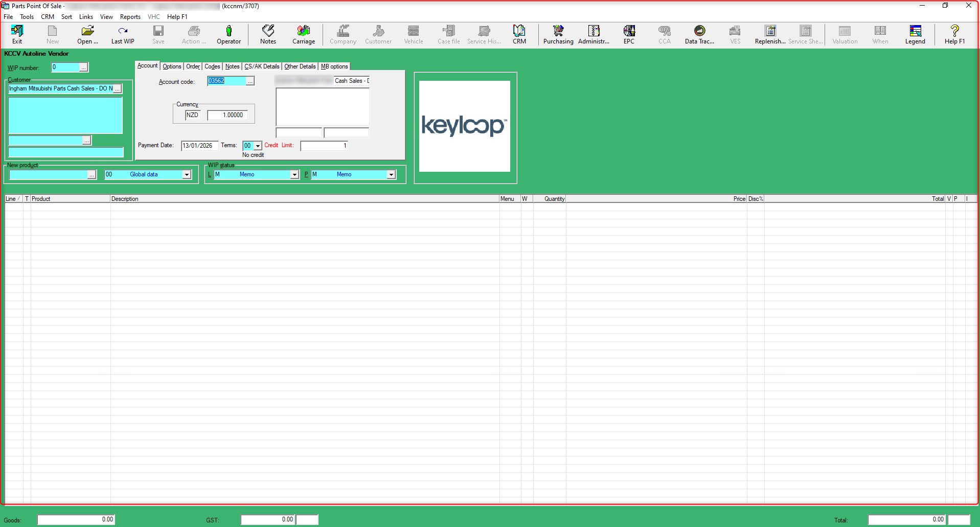Open the Administration toolbar icon
Screen dimensions: 980x527
click(x=594, y=35)
